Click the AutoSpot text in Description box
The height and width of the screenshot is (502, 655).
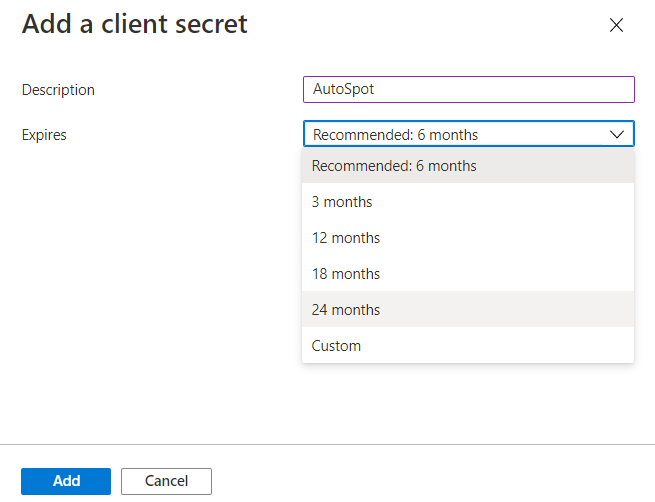(x=343, y=90)
